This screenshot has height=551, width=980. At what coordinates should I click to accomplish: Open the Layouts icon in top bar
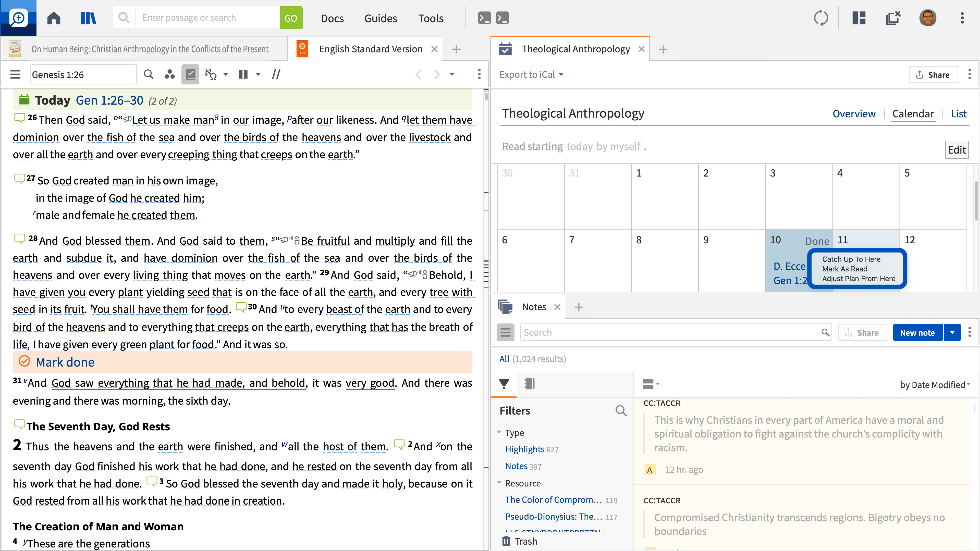pyautogui.click(x=859, y=18)
